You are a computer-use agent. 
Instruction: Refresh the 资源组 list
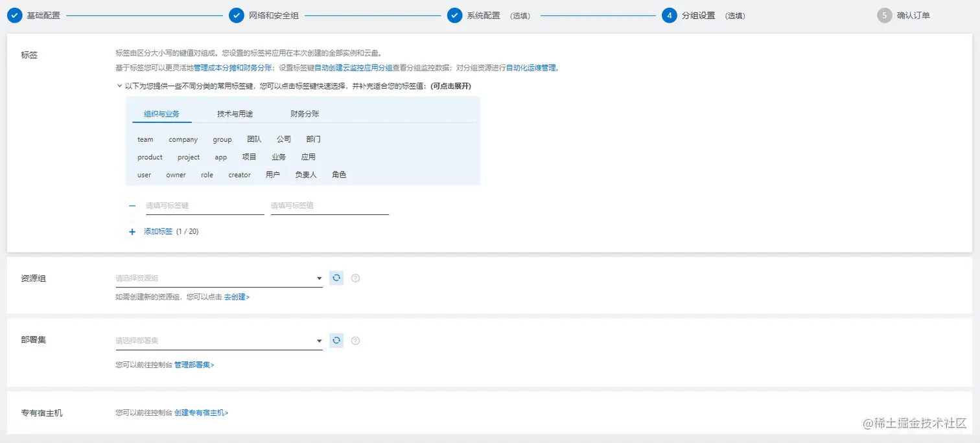336,278
